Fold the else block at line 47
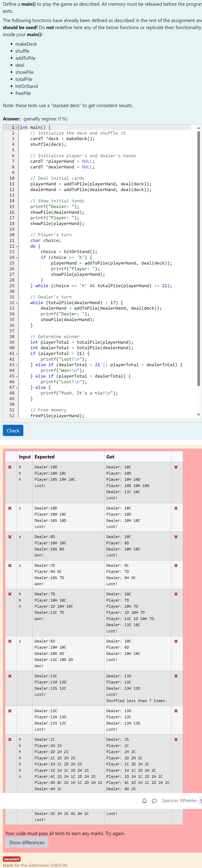 click(x=17, y=387)
